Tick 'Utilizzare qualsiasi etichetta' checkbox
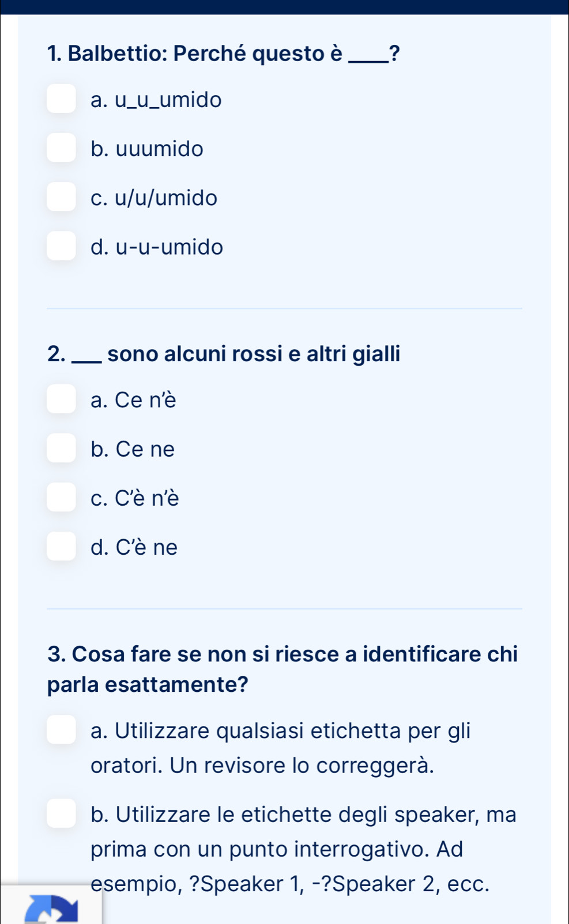The height and width of the screenshot is (924, 569). click(62, 730)
